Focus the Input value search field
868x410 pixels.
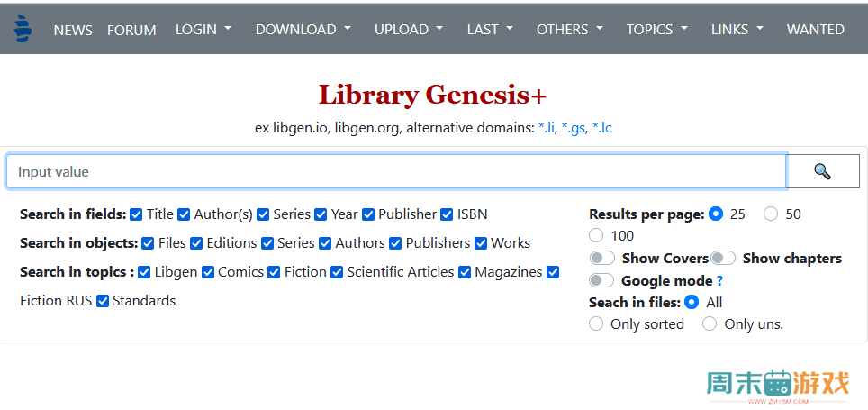coord(396,171)
